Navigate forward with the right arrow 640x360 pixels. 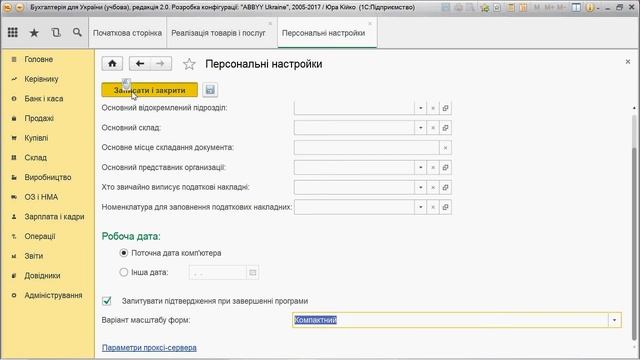[161, 63]
